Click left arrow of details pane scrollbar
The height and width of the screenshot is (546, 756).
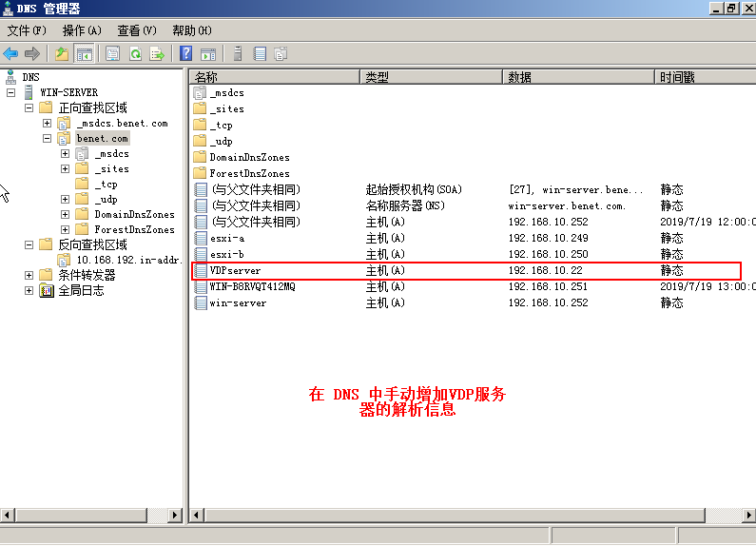pyautogui.click(x=196, y=516)
